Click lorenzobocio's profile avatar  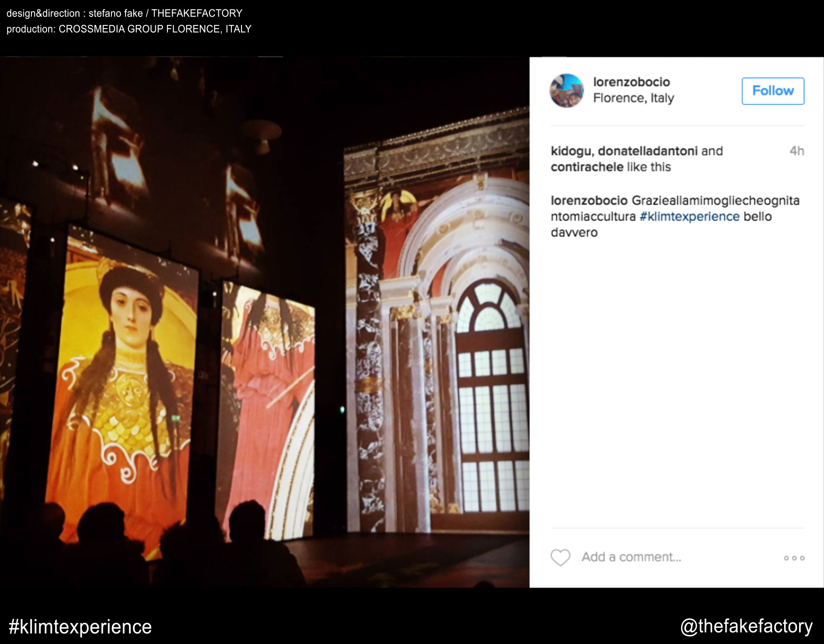[566, 91]
